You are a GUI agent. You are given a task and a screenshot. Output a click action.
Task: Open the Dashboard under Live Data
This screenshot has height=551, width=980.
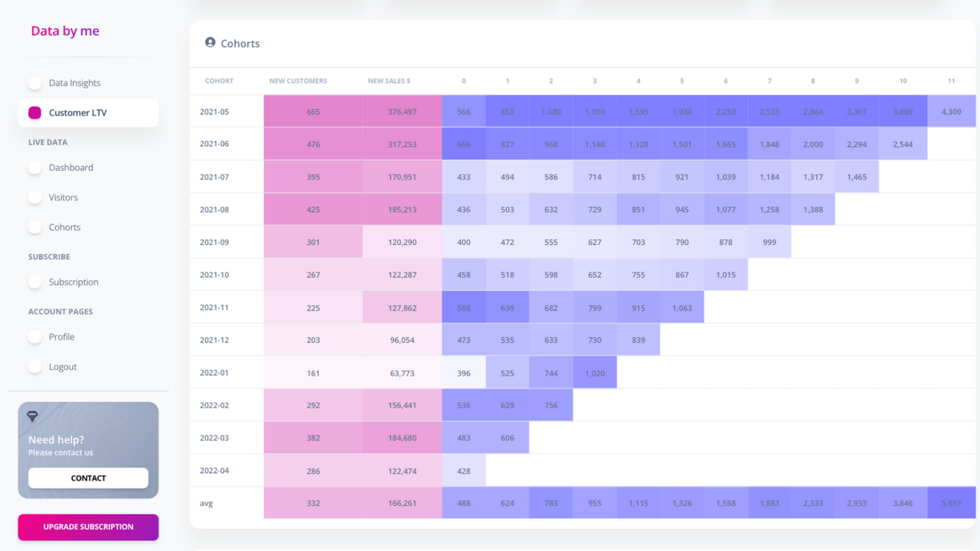[71, 168]
